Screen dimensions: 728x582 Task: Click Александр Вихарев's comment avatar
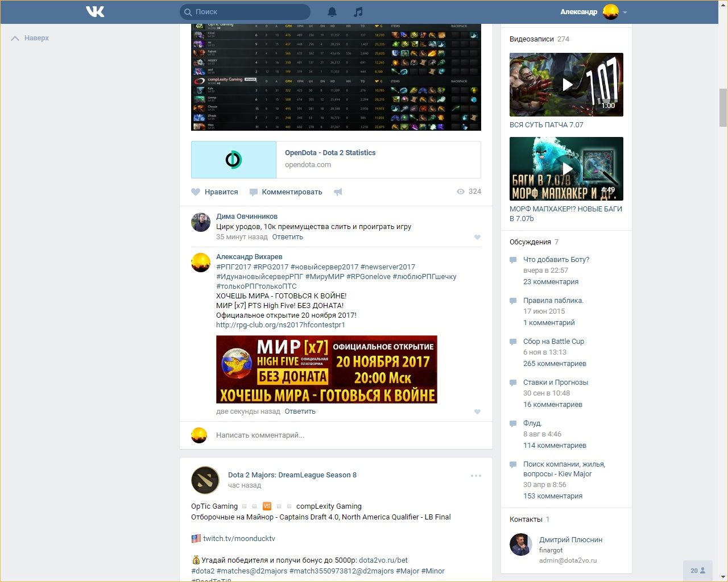click(x=201, y=262)
